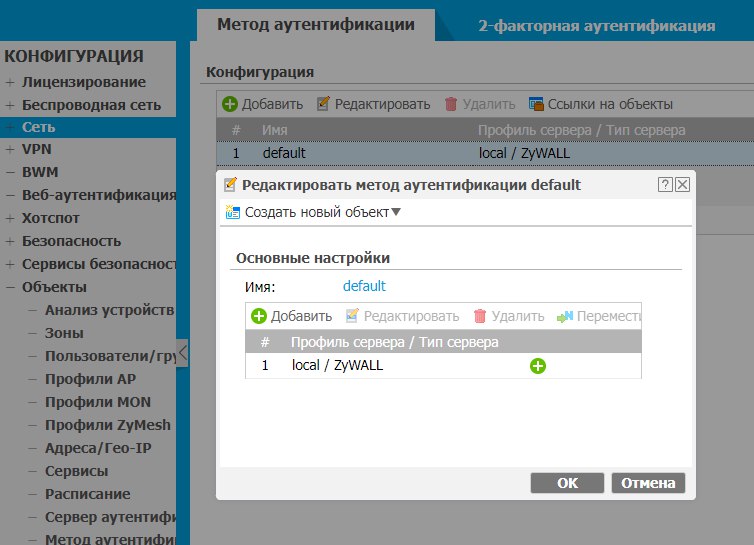Open the Расписание item
The width and height of the screenshot is (754, 545).
88,494
